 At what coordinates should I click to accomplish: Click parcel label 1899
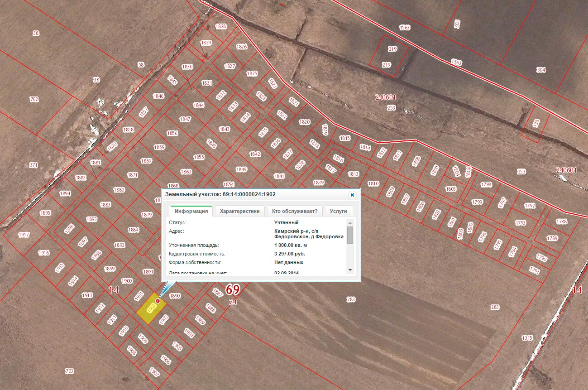tap(110, 269)
